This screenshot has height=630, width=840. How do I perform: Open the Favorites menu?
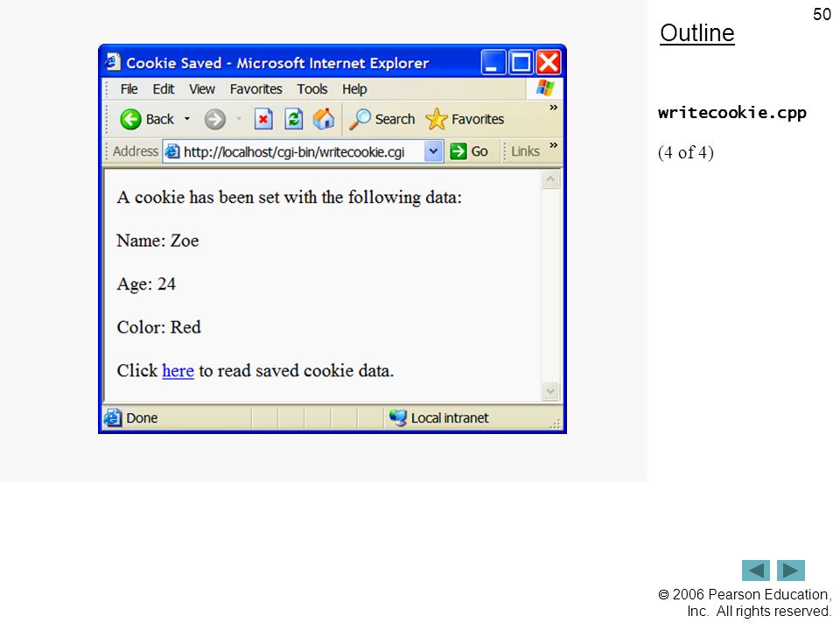coord(256,89)
